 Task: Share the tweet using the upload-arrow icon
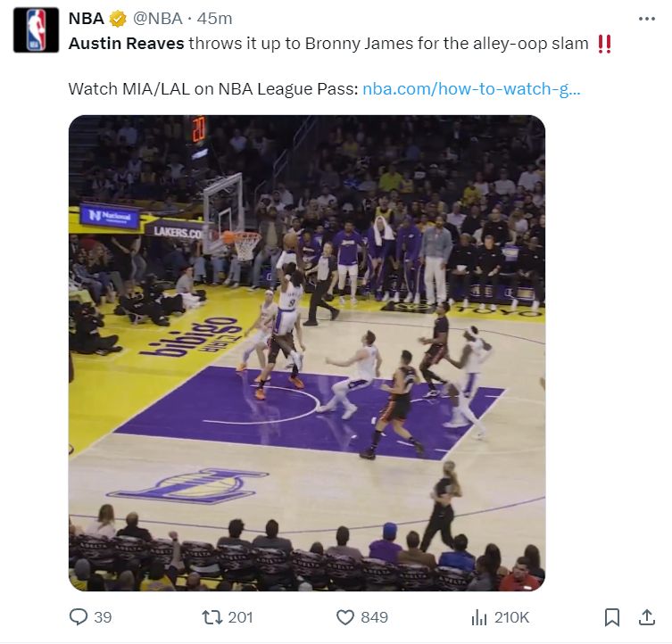point(647,616)
